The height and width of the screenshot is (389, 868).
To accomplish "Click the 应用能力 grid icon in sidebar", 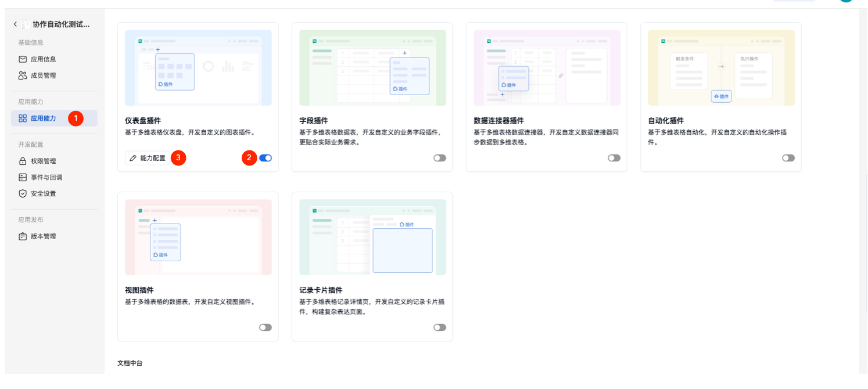I will 23,118.
